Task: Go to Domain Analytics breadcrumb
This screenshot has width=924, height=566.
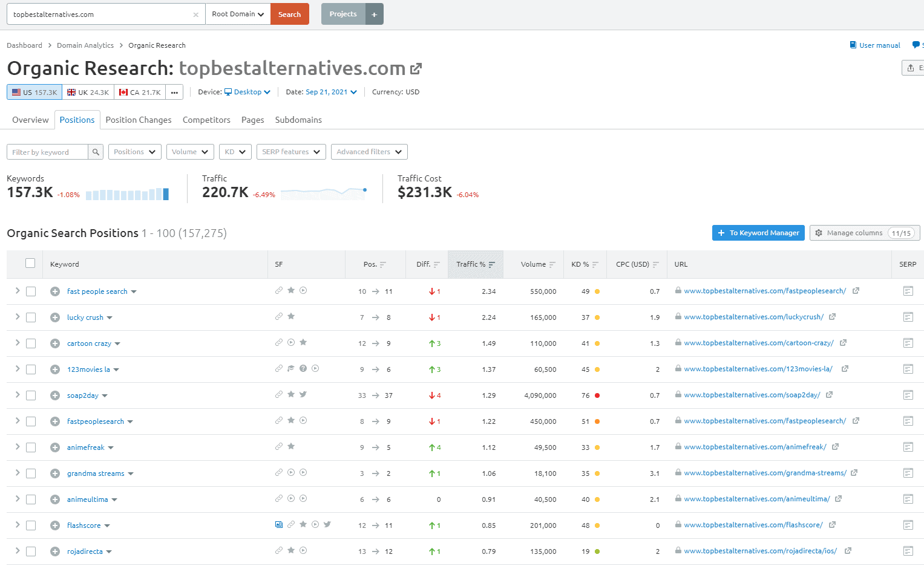Action: point(85,45)
